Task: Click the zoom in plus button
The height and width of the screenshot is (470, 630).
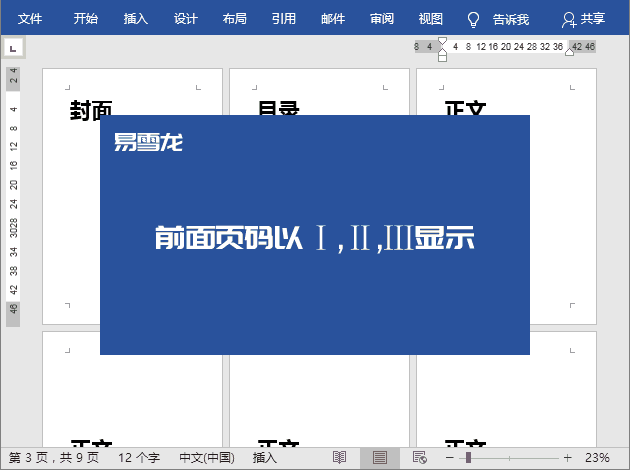Action: (x=567, y=458)
